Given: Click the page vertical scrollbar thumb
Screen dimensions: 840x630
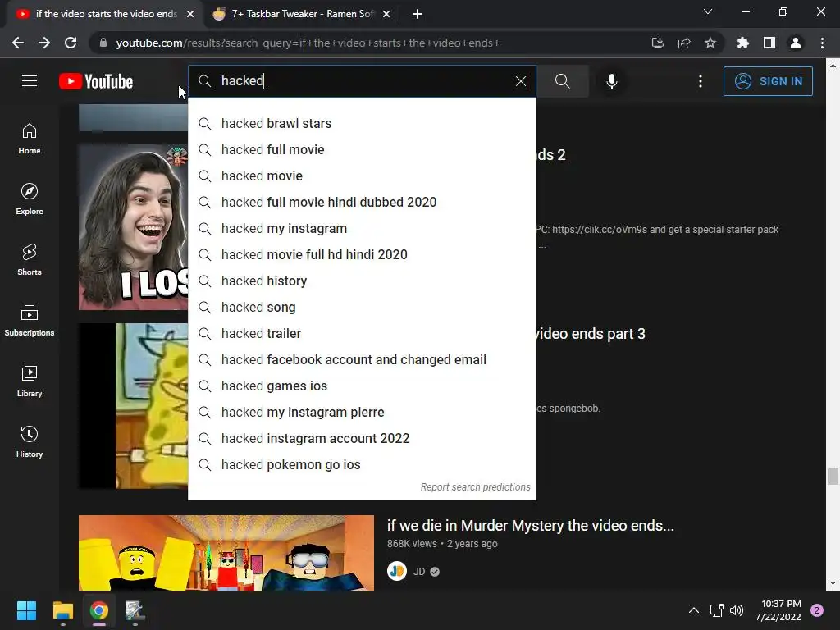Looking at the screenshot, I should pos(832,476).
